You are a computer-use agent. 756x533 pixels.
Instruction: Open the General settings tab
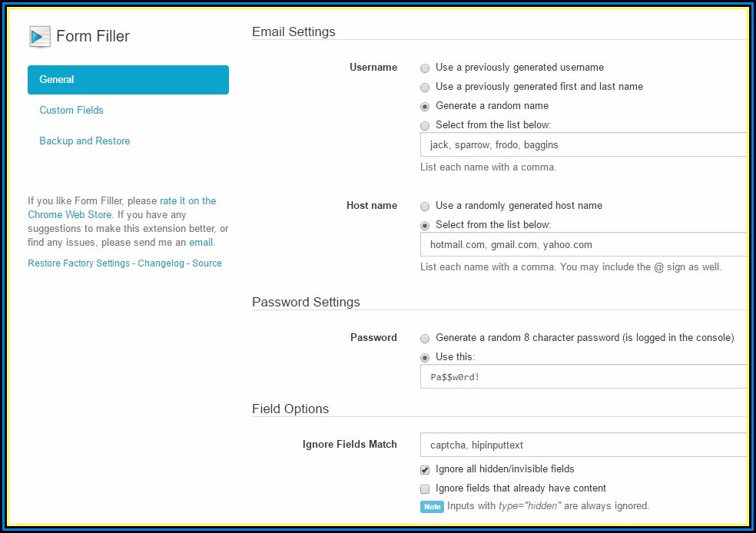[x=128, y=80]
